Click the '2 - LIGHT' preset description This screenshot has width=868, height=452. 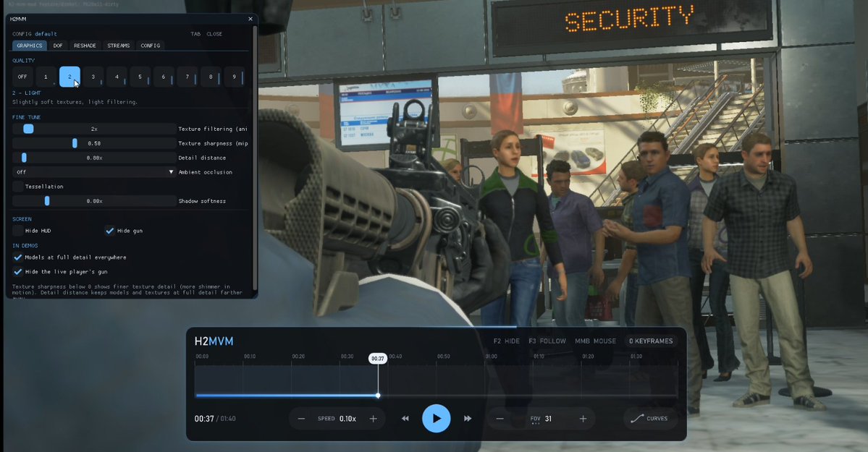(x=27, y=93)
